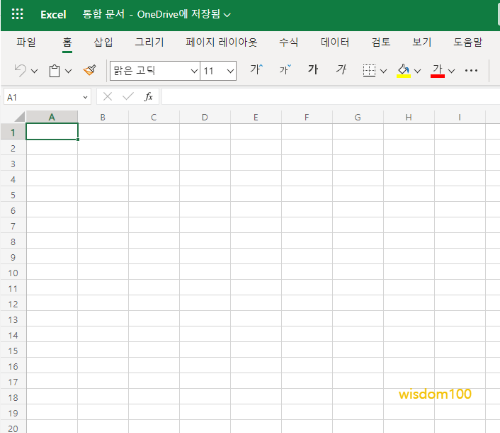Click the document title 통합 문서 dropdown
The height and width of the screenshot is (433, 500).
click(x=156, y=14)
